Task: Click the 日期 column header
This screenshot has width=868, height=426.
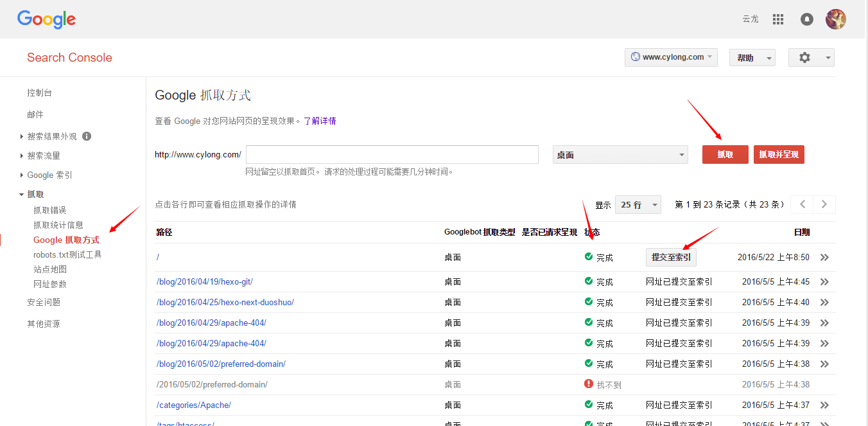Action: coord(802,232)
